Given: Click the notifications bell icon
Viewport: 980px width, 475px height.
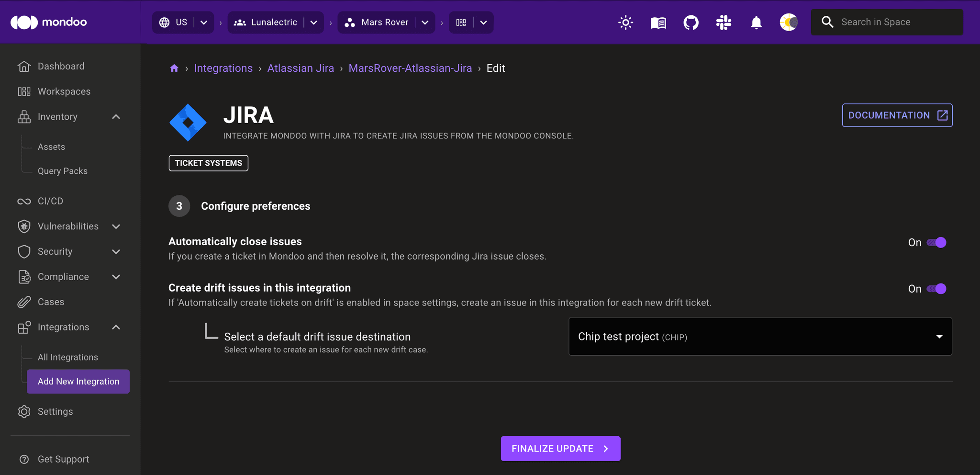Looking at the screenshot, I should point(756,22).
